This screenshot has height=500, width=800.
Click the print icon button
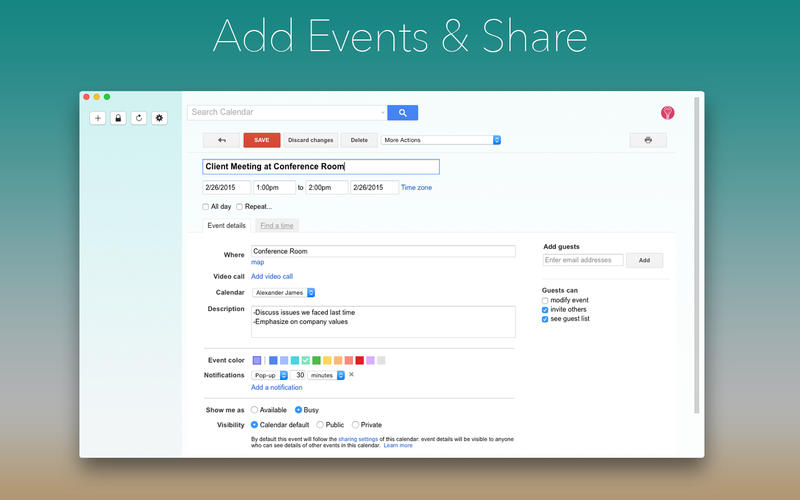click(648, 140)
